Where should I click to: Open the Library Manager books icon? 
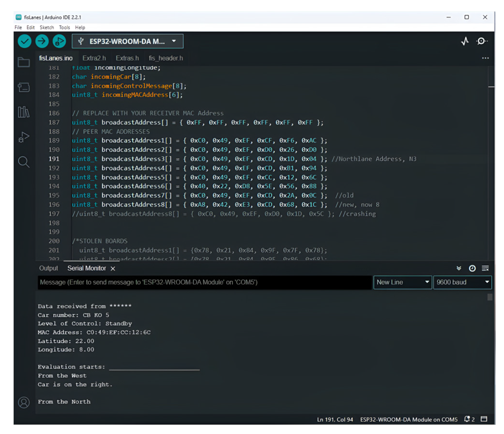(24, 112)
